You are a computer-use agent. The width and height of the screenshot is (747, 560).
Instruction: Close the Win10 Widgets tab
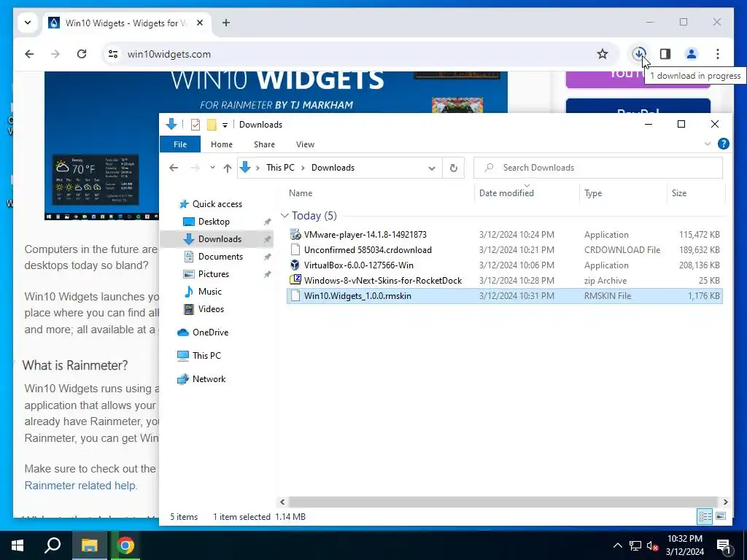pyautogui.click(x=200, y=23)
